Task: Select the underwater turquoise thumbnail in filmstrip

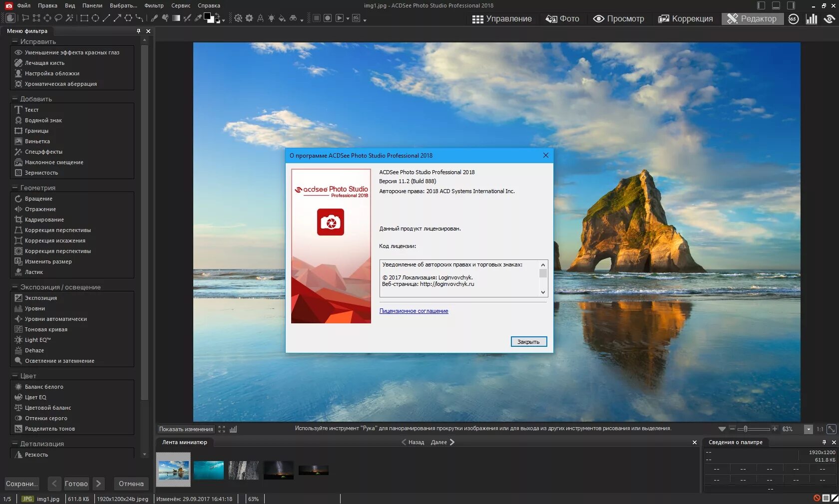Action: pyautogui.click(x=209, y=470)
